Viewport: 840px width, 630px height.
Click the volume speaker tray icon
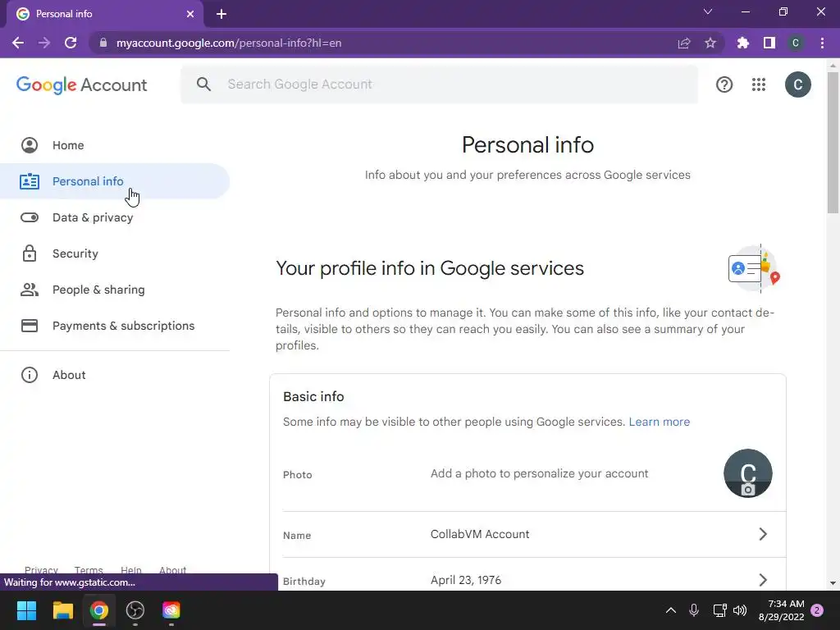[740, 610]
